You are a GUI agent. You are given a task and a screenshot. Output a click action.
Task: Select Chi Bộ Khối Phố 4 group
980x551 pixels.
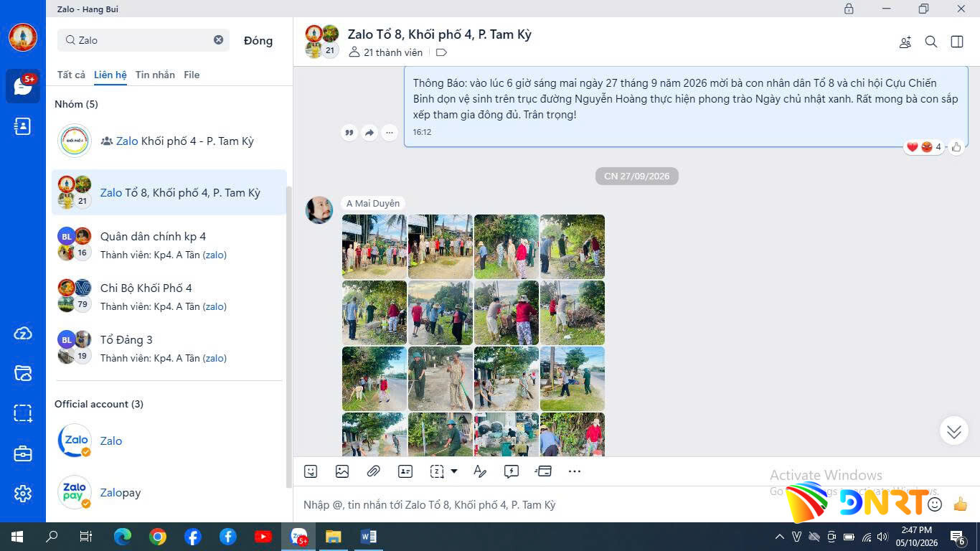[x=169, y=296]
